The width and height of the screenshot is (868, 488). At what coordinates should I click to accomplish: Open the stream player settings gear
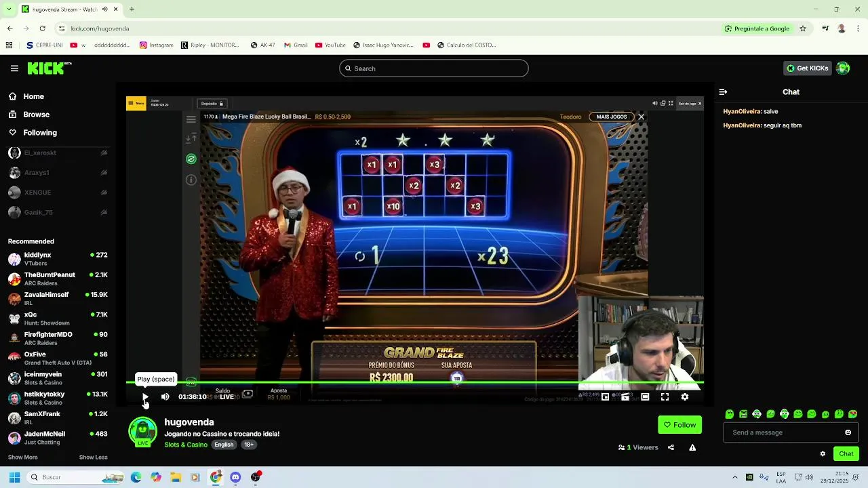684,396
